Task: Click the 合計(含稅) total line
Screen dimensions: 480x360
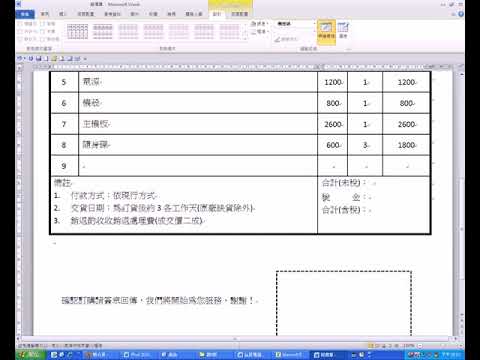Action: [346, 210]
